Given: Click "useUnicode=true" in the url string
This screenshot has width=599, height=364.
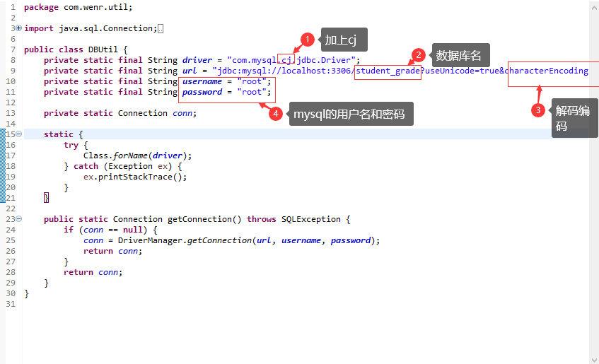Looking at the screenshot, I should (x=463, y=71).
